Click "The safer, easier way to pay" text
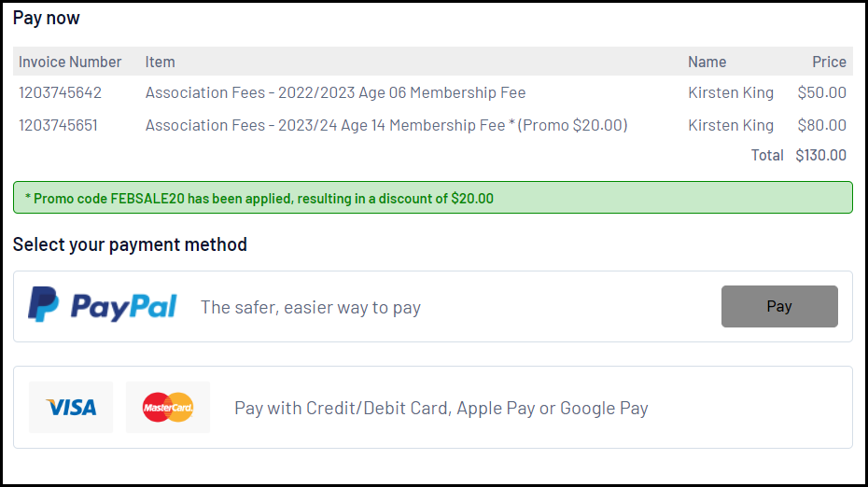868x487 pixels. (310, 307)
